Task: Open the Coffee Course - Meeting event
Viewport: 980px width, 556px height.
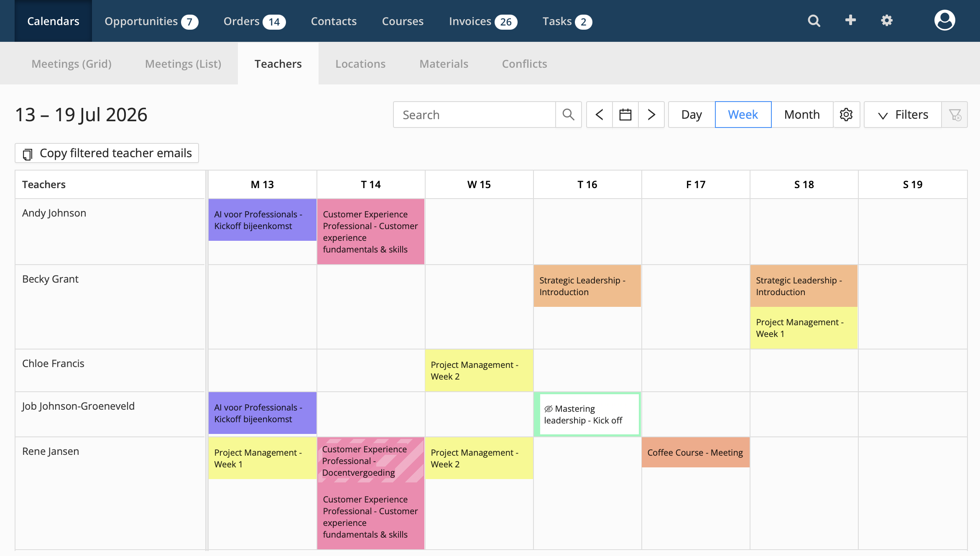Action: [x=696, y=452]
